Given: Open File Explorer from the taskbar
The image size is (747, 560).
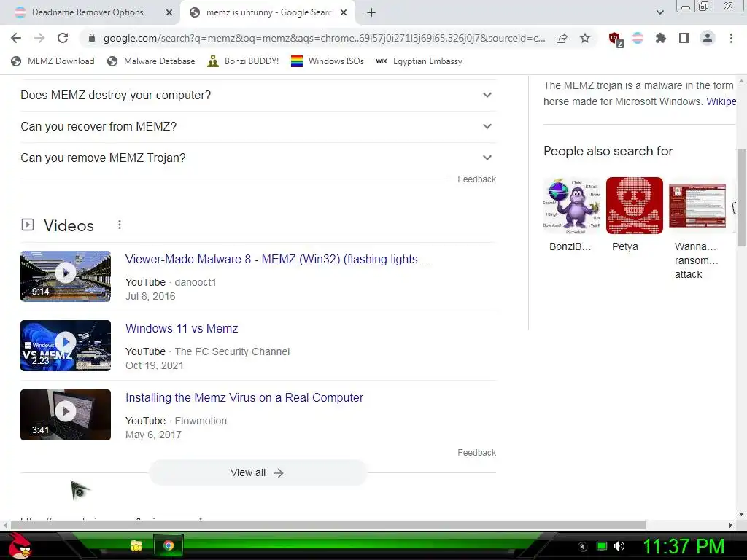Looking at the screenshot, I should [x=136, y=545].
